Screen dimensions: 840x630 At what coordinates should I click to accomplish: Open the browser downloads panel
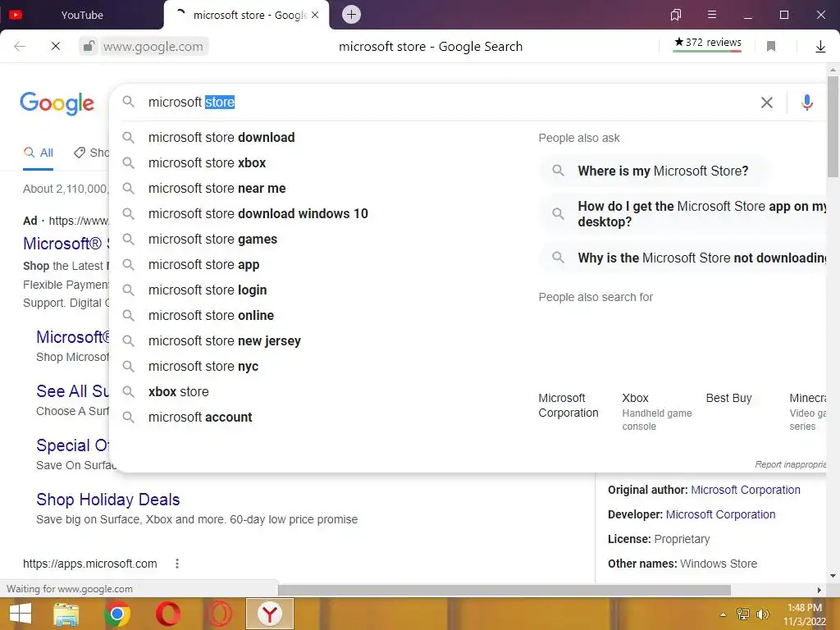click(x=820, y=47)
